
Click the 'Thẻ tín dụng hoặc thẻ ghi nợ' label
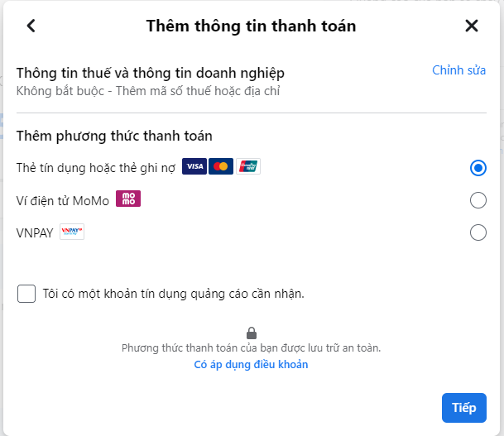coord(95,168)
